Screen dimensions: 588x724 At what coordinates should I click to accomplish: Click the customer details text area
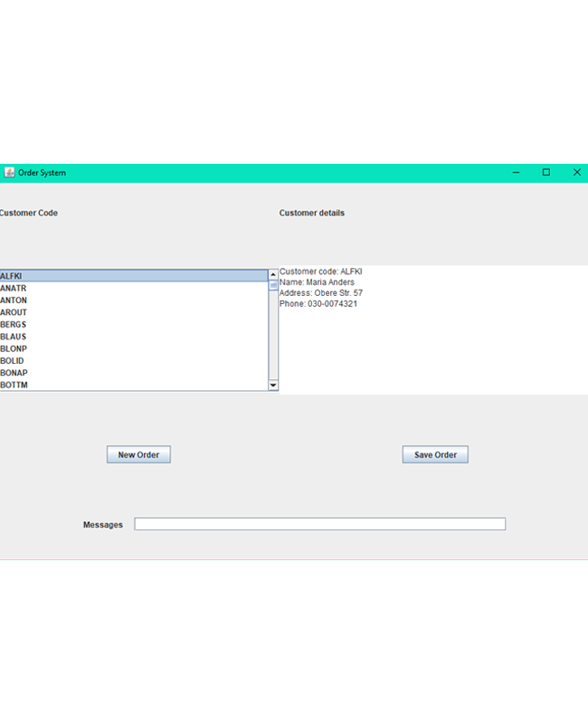432,344
